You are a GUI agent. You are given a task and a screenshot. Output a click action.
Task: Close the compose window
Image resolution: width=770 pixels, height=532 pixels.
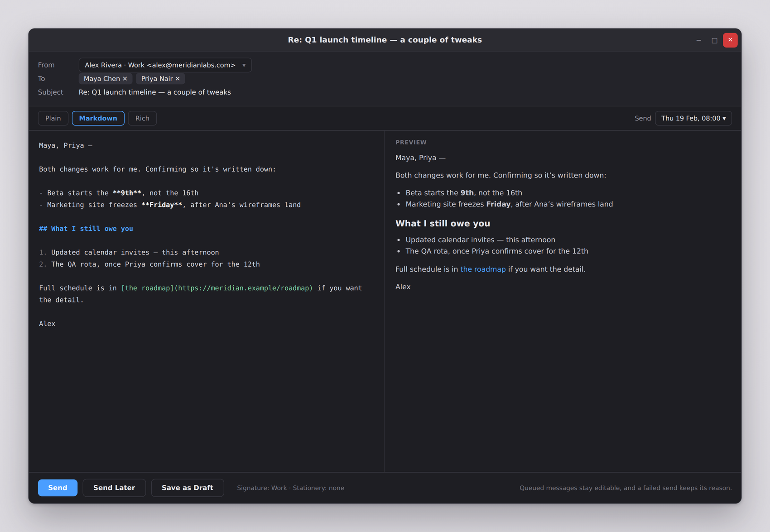coord(730,40)
